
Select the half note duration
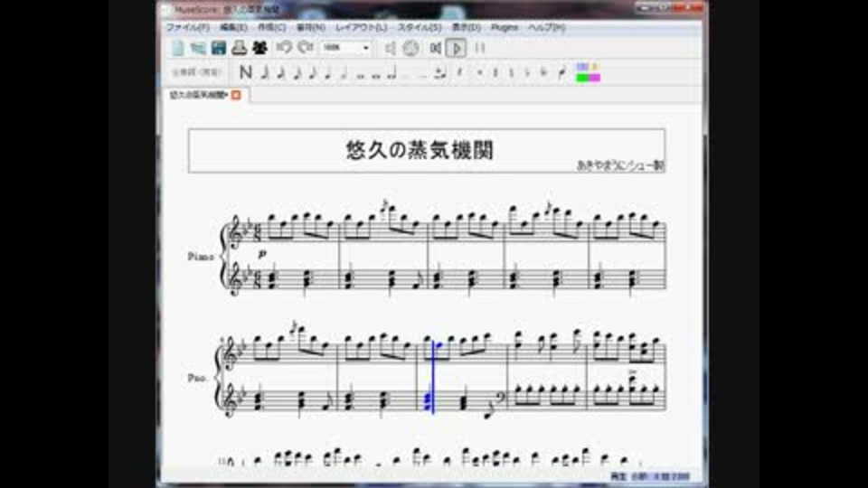pyautogui.click(x=344, y=72)
